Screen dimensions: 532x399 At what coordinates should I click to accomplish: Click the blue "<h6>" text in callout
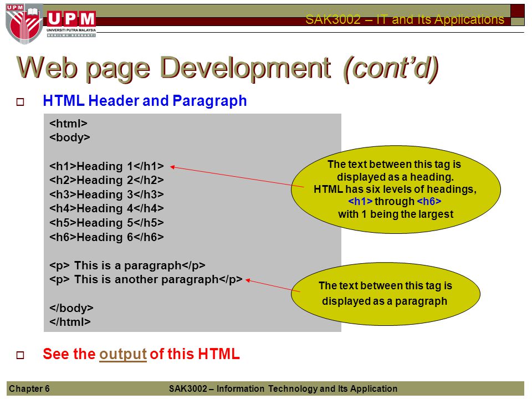click(429, 202)
